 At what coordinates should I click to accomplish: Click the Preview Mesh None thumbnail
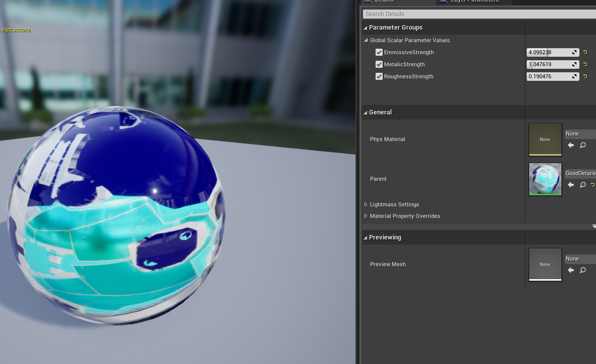coord(545,265)
